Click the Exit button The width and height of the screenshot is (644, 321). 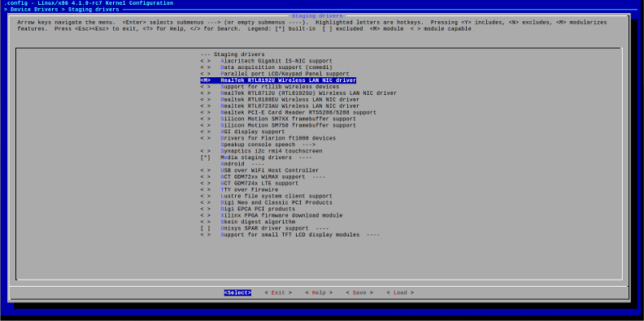[278, 293]
